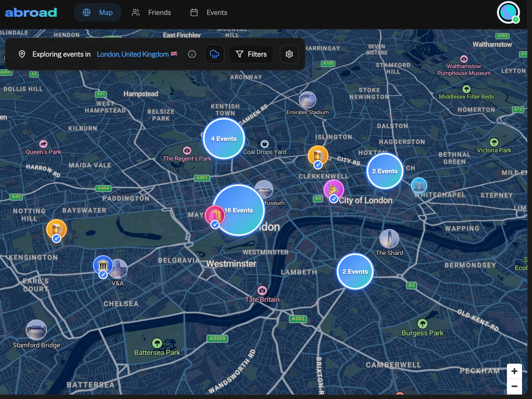Click the weather rain cloud icon
This screenshot has height=399, width=532.
(x=214, y=54)
